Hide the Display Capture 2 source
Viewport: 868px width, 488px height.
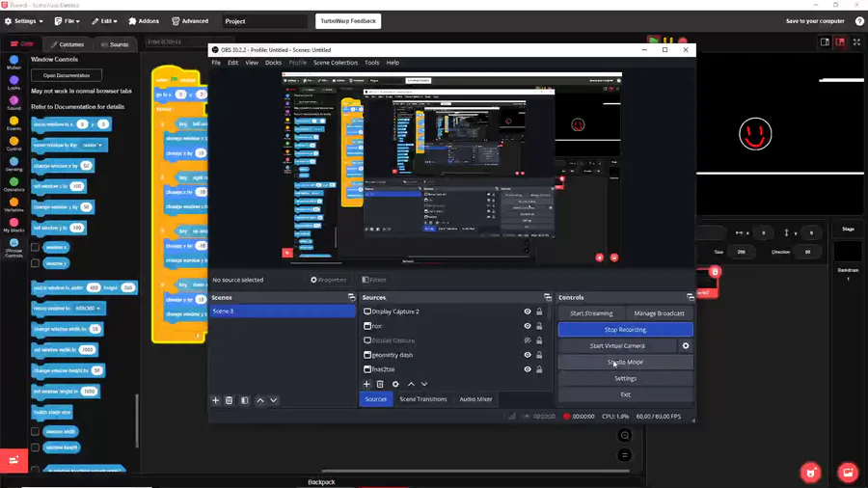(527, 312)
